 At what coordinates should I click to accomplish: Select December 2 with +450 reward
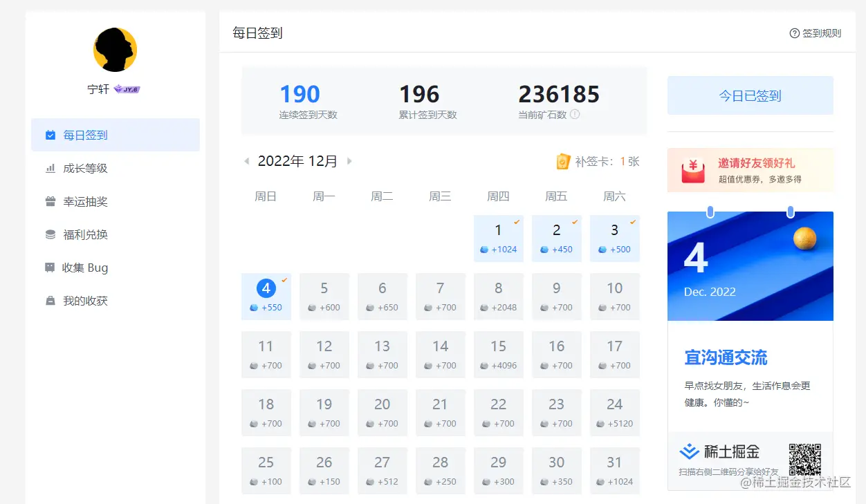(557, 239)
